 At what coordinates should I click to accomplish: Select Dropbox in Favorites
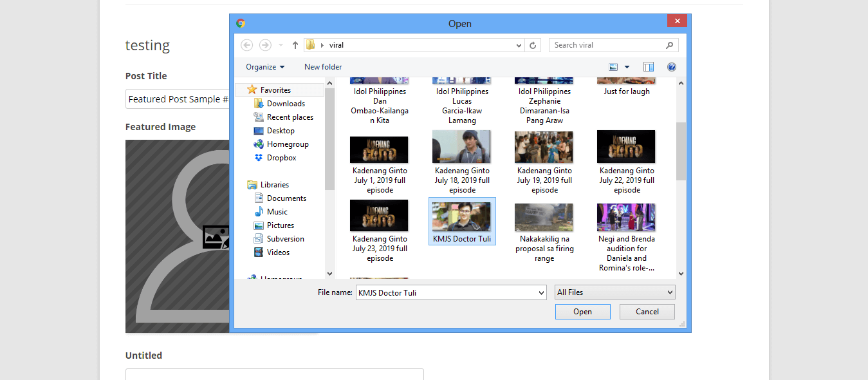click(x=281, y=158)
